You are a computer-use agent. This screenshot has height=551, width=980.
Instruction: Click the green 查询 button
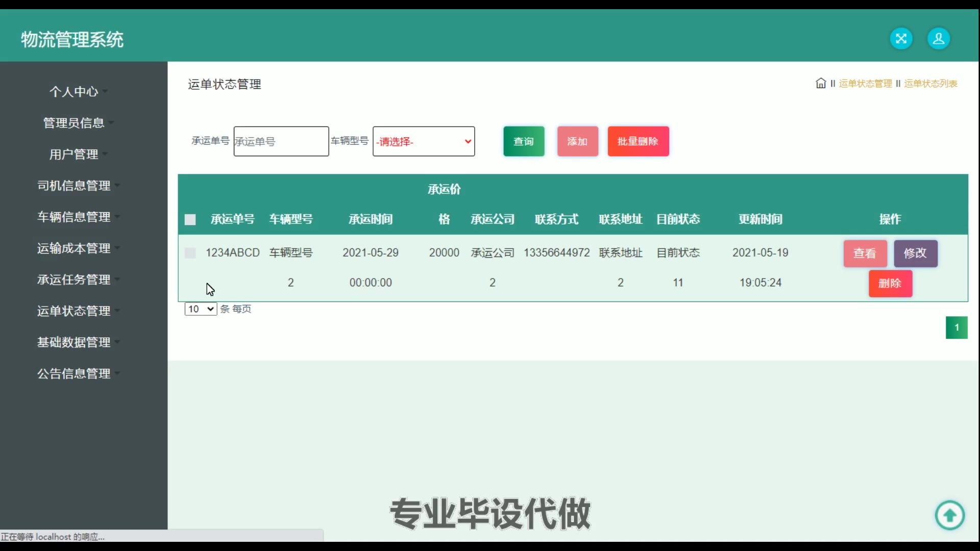(524, 141)
